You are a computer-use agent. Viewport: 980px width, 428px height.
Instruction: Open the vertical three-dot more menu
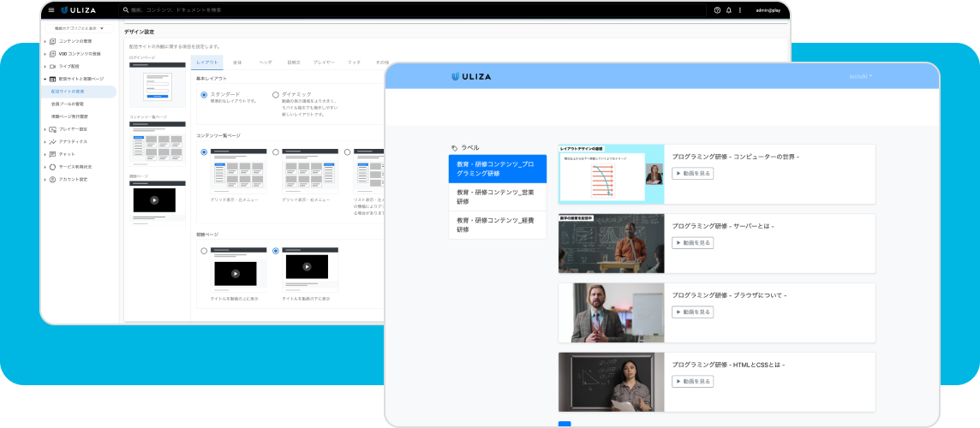(740, 10)
